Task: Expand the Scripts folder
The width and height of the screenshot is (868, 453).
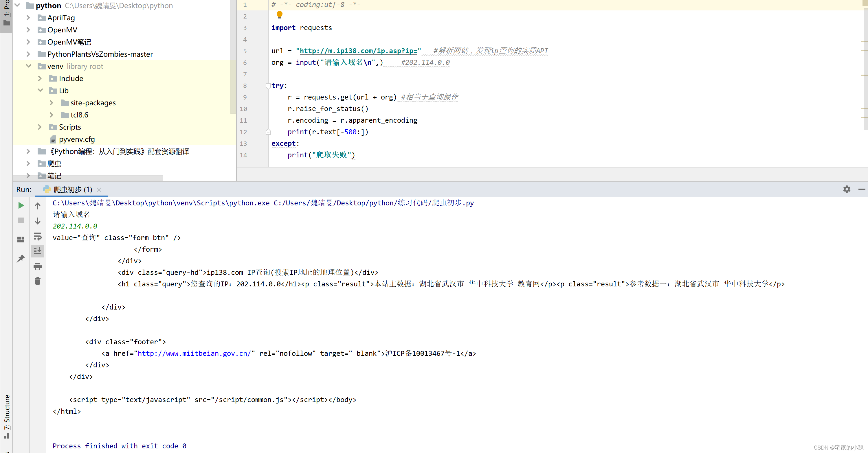Action: tap(40, 127)
